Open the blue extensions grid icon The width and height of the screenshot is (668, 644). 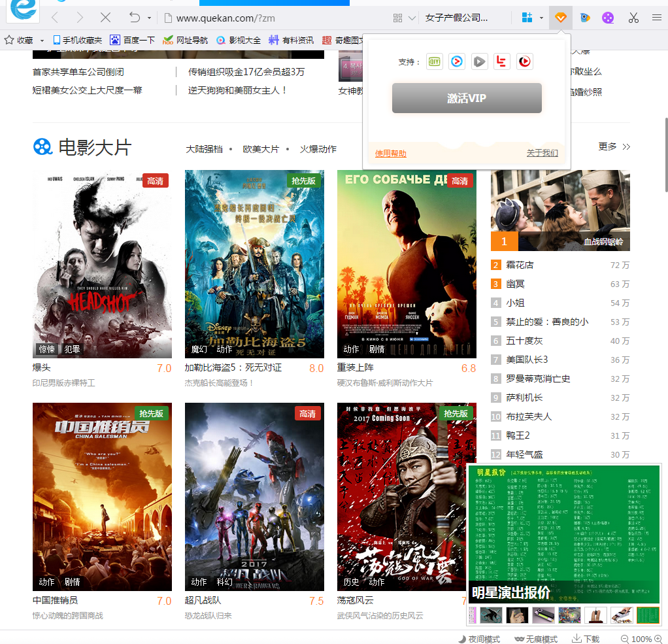(527, 18)
